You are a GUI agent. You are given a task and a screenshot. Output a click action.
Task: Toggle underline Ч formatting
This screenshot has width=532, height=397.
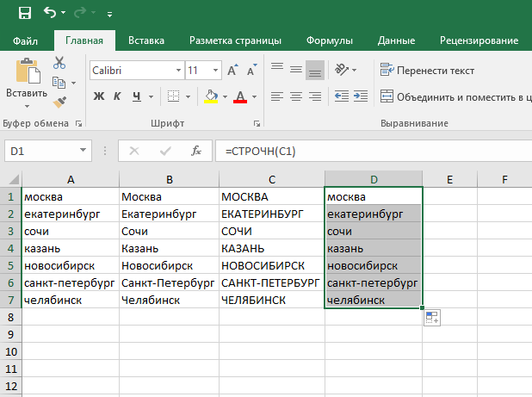[136, 96]
